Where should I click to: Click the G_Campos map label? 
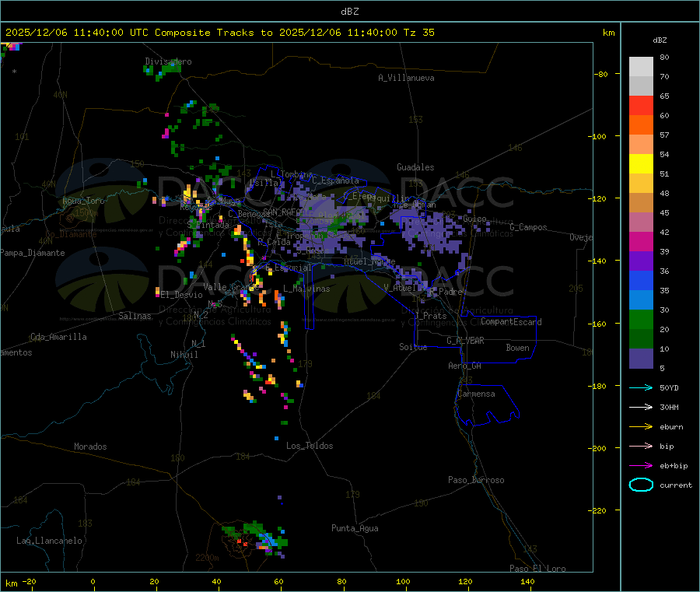(x=529, y=227)
